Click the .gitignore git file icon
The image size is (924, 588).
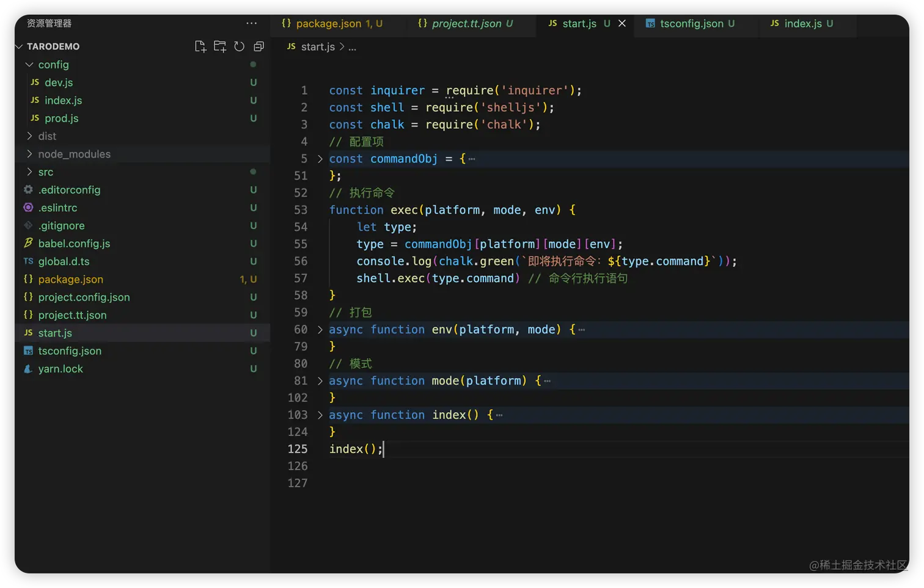28,225
